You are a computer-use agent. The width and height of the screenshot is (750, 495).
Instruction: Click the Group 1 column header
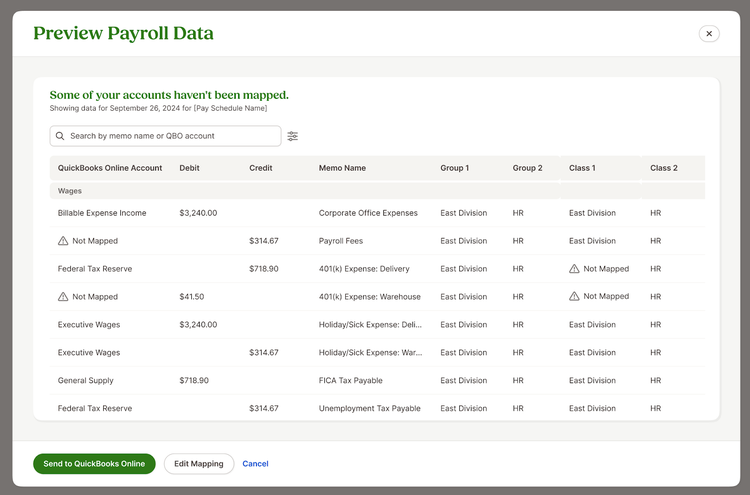tap(455, 168)
